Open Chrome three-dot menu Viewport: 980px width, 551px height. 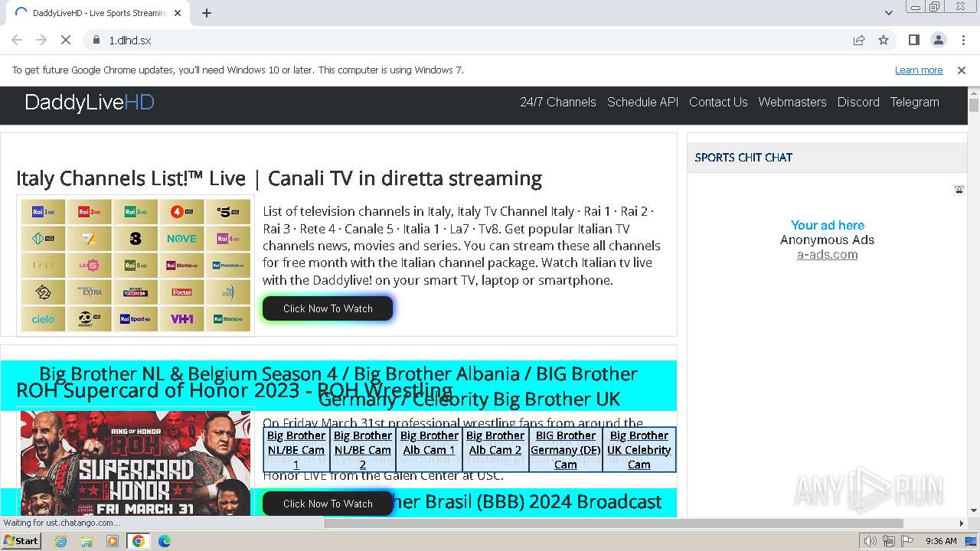[x=962, y=40]
